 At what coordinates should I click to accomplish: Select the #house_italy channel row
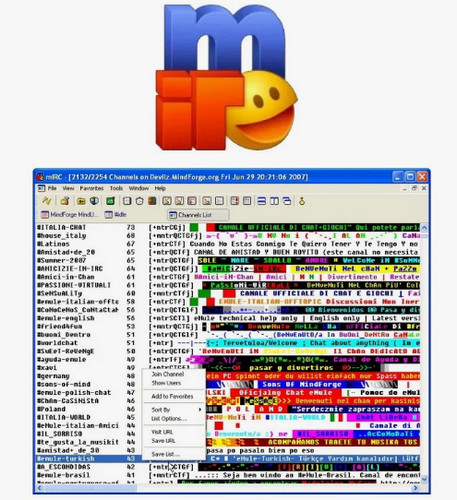pos(228,236)
